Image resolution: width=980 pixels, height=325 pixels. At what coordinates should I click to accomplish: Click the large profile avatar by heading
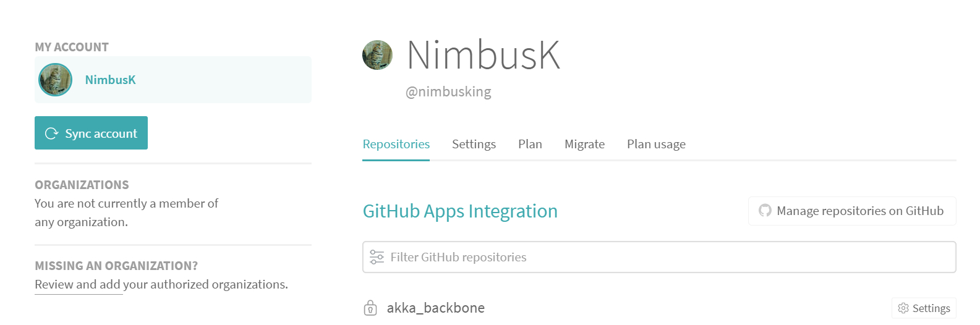click(x=377, y=56)
